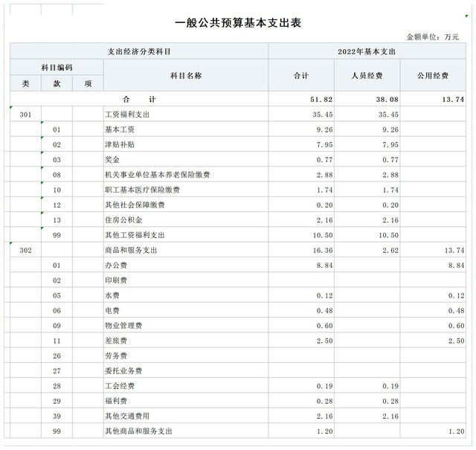The height and width of the screenshot is (450, 476).
Task: Select the 金额单位：万元 label
Action: pyautogui.click(x=432, y=36)
